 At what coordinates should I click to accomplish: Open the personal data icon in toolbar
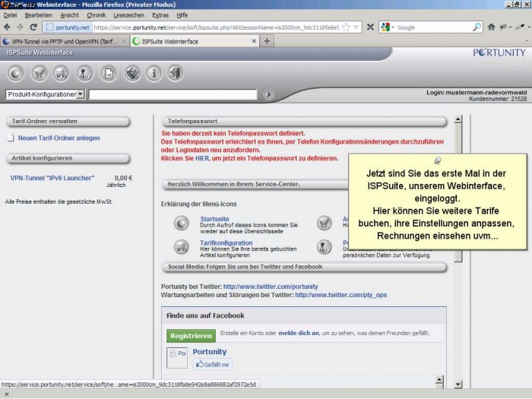tap(85, 73)
